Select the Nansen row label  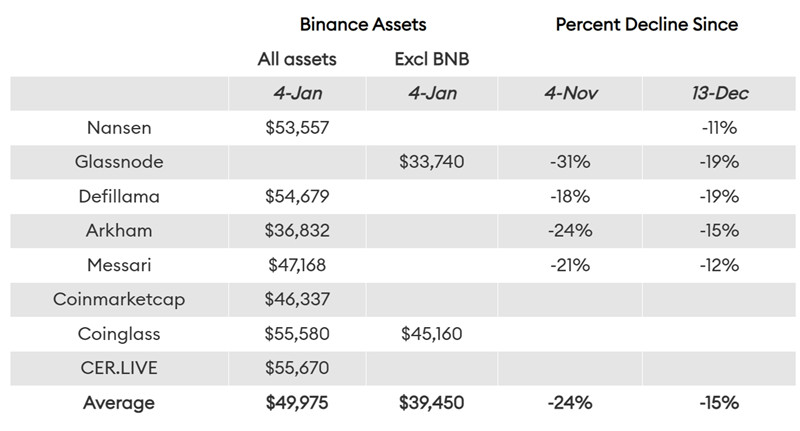120,128
